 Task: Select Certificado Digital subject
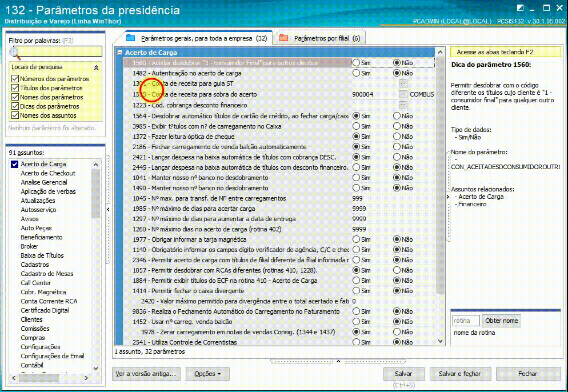tap(45, 310)
